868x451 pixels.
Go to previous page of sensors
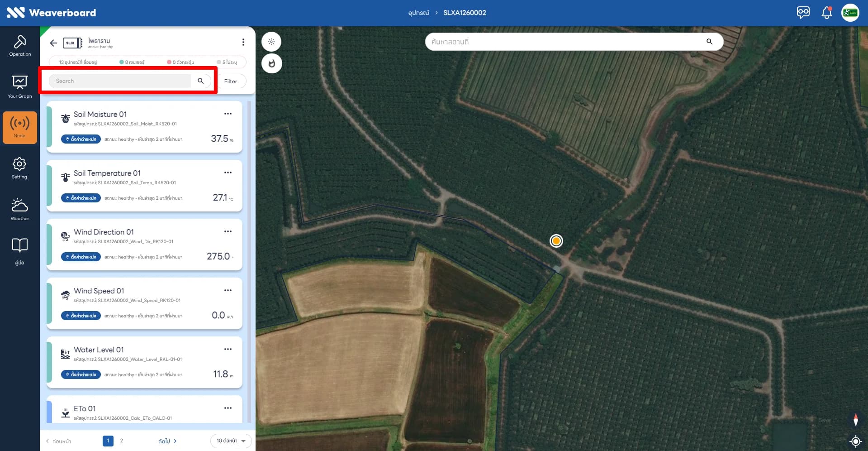(x=58, y=441)
